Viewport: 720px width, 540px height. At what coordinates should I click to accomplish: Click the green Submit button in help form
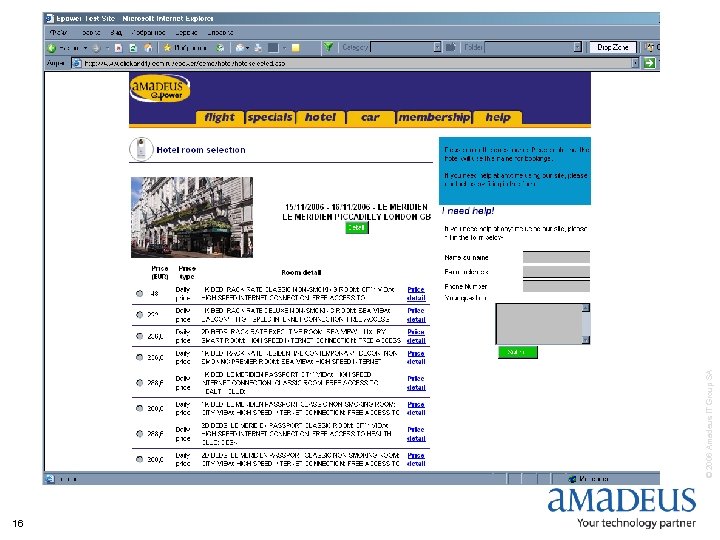[x=518, y=352]
